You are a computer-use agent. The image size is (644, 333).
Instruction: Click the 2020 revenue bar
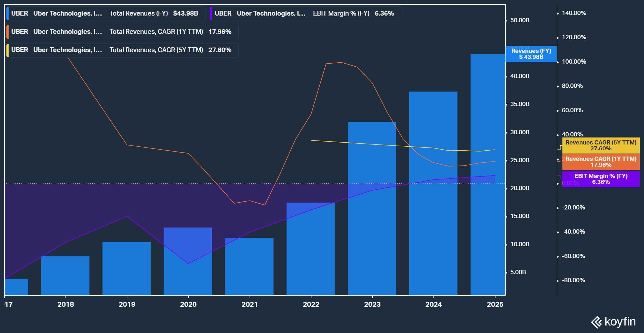point(188,261)
